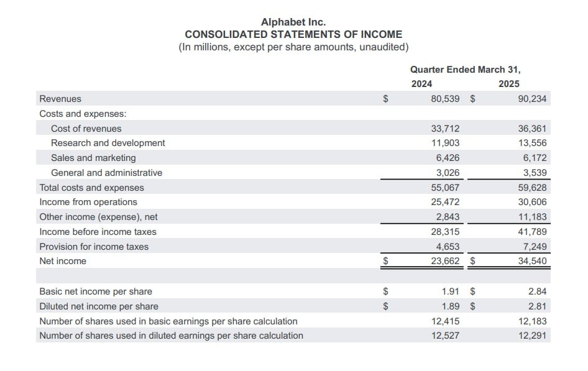The height and width of the screenshot is (371, 588).
Task: Click the Alphabet Inc. title
Action: point(293,22)
